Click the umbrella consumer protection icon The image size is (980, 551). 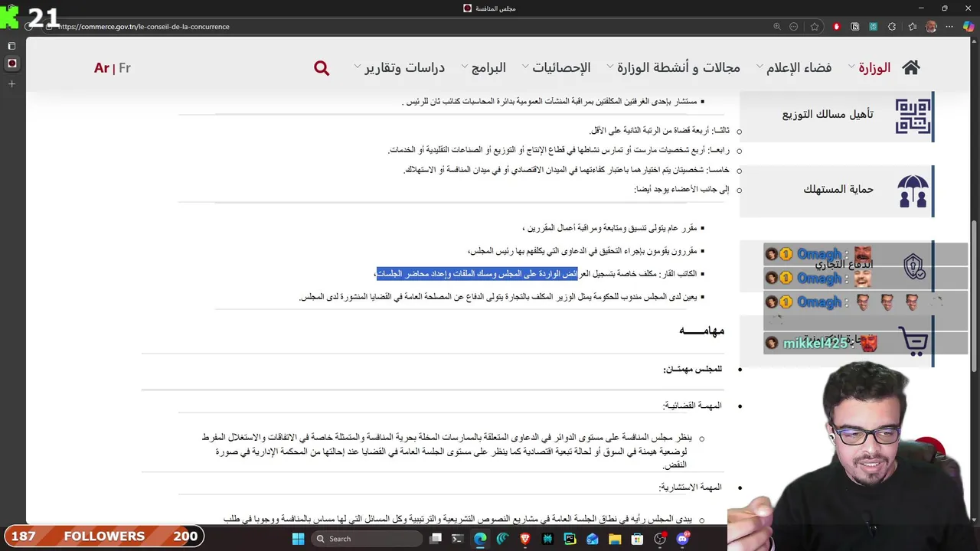point(913,191)
